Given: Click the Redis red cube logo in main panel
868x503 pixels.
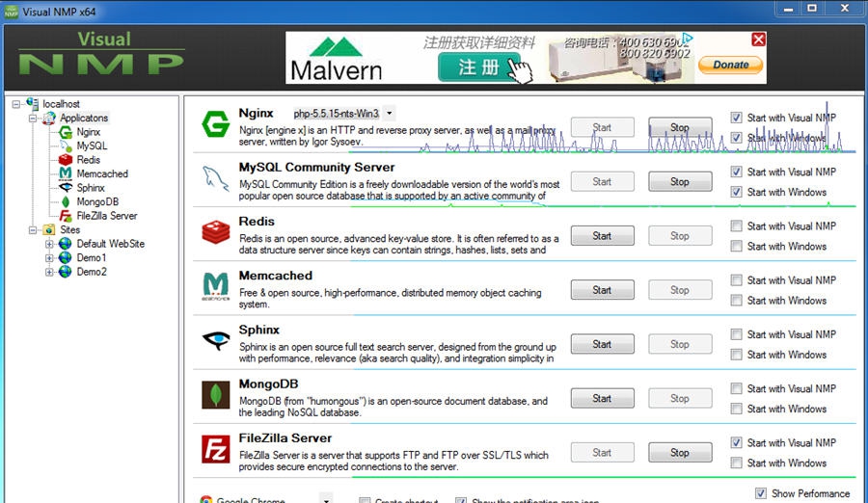Looking at the screenshot, I should (215, 232).
